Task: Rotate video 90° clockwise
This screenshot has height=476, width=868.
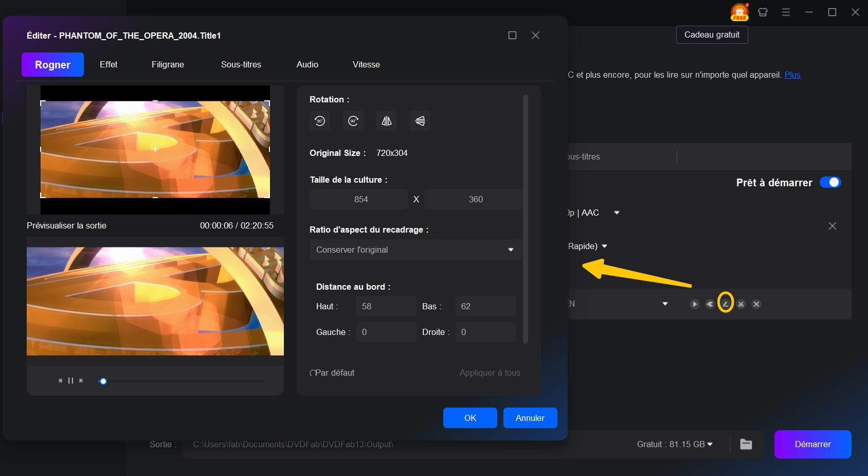Action: coord(353,121)
